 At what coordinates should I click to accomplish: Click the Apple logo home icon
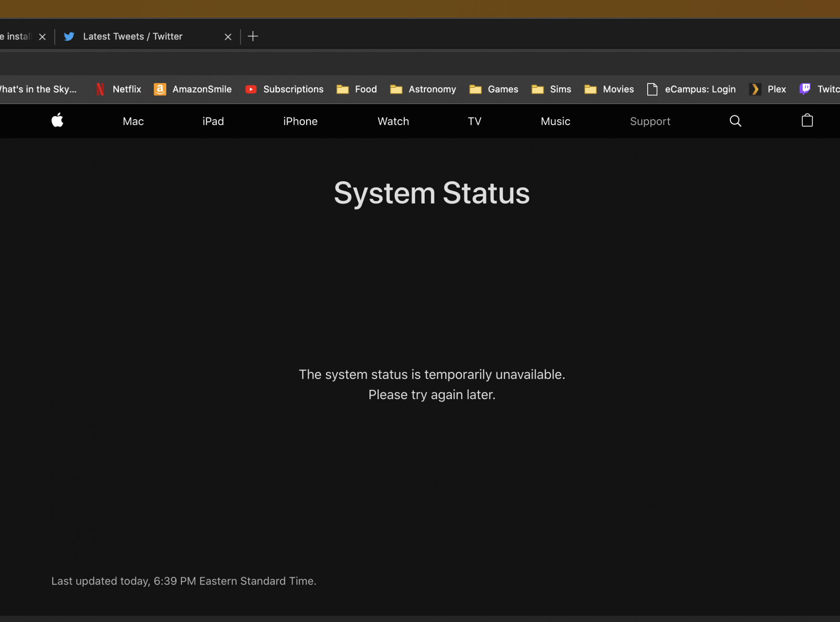pos(58,121)
